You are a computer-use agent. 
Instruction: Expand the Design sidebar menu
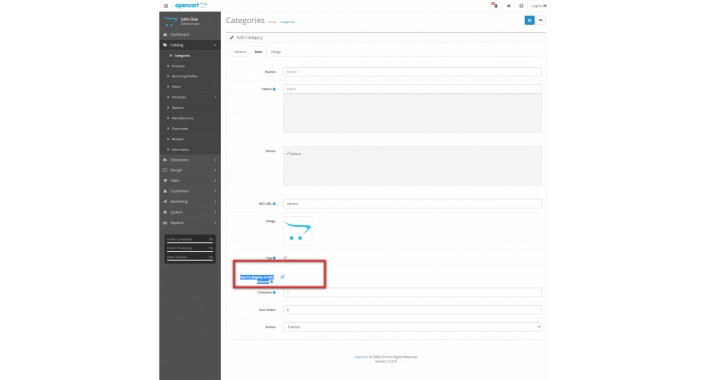click(190, 170)
